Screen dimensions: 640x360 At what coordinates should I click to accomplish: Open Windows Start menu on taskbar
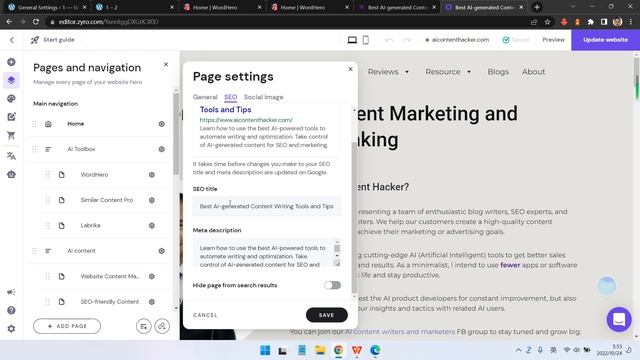click(265, 350)
